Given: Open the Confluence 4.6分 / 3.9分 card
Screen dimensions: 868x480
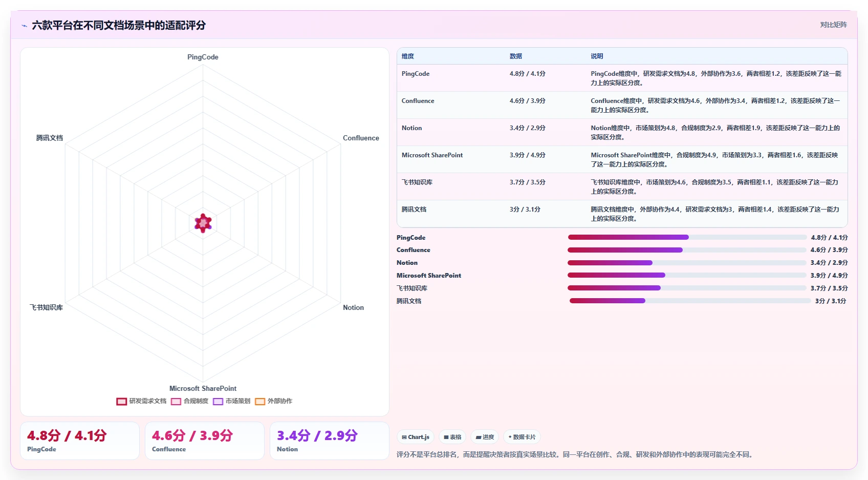Looking at the screenshot, I should point(205,441).
